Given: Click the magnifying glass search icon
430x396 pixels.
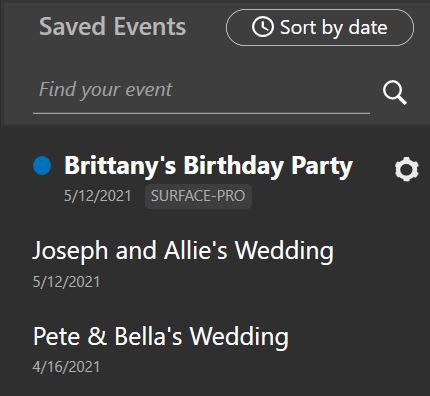Looking at the screenshot, I should point(395,92).
